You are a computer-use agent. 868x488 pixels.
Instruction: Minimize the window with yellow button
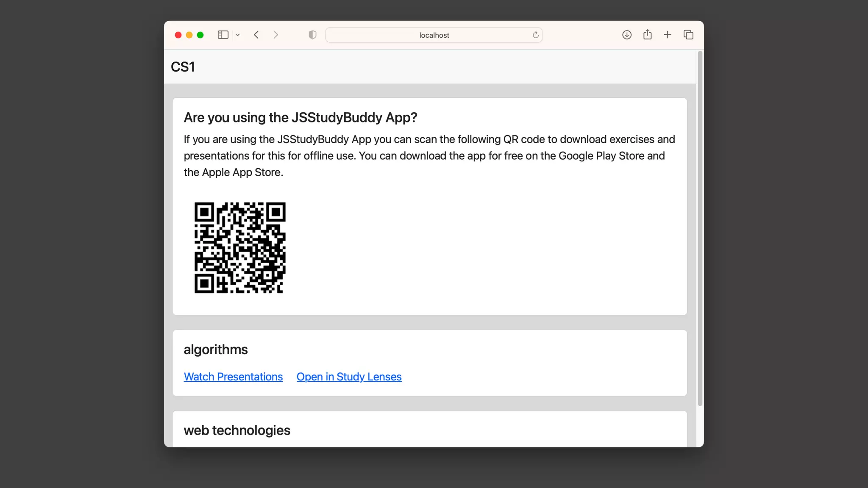pyautogui.click(x=189, y=35)
